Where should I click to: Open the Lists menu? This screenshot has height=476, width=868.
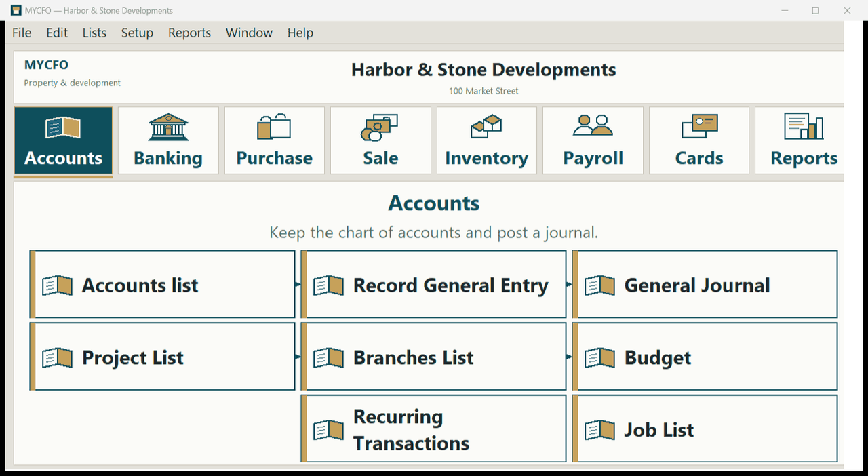pos(94,33)
